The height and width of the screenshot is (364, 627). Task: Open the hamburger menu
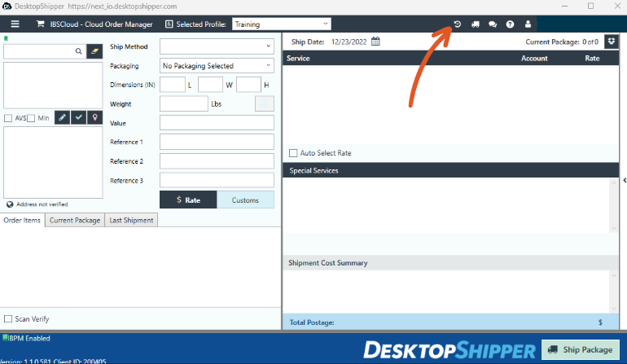coord(15,24)
